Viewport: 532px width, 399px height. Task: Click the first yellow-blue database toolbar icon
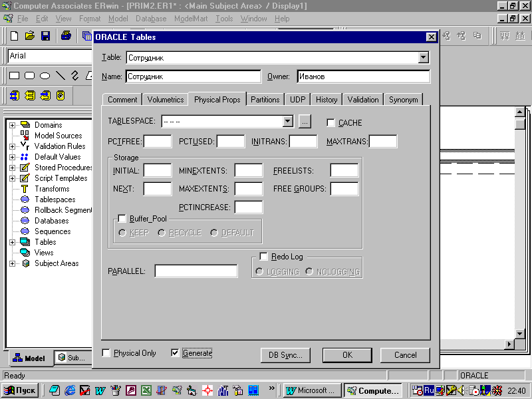[15, 96]
